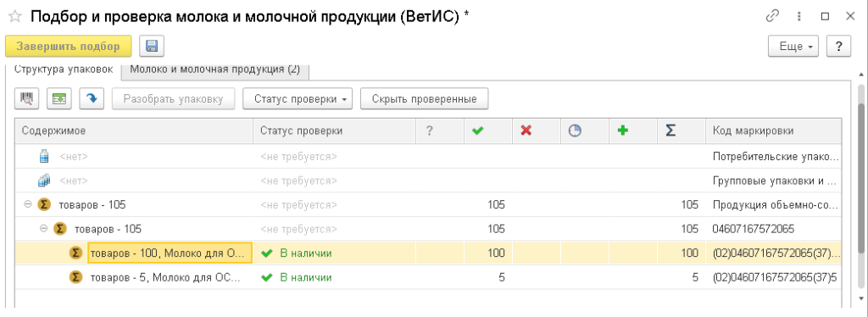Viewport: 868px width, 317px height.
Task: Add window to favorites with star icon
Action: [x=14, y=17]
